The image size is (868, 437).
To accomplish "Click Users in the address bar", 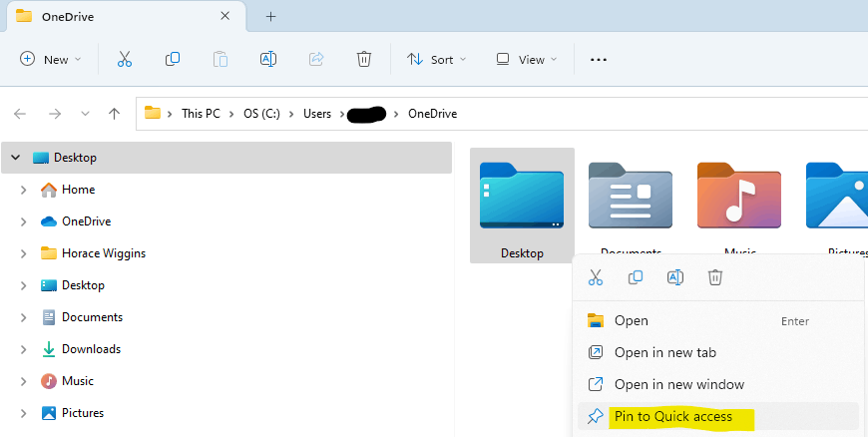I will coord(317,114).
